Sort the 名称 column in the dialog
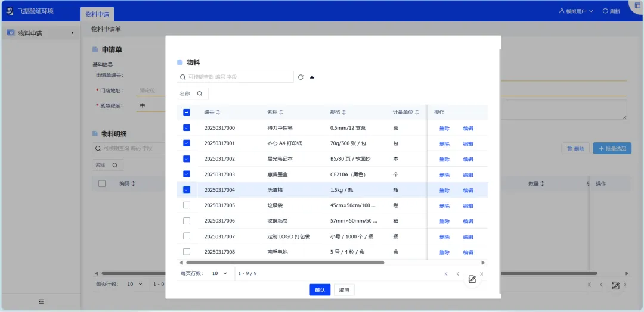The image size is (644, 312). [x=281, y=112]
